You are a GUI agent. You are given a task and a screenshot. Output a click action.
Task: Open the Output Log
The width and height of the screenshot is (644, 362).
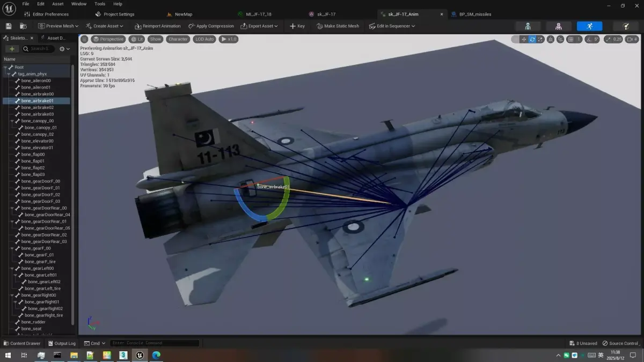point(62,343)
